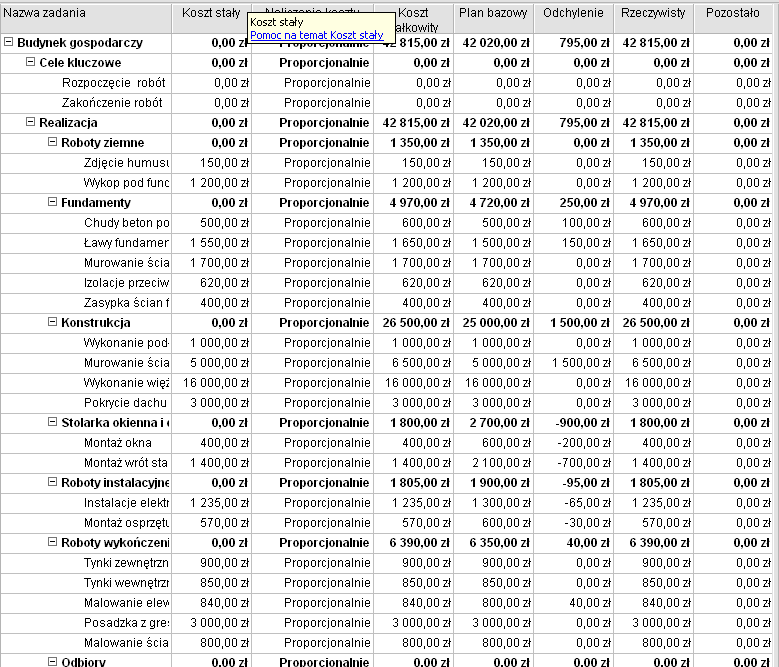Select the Koszt stały cell 620,00 zł
779x667 pixels.
(211, 283)
